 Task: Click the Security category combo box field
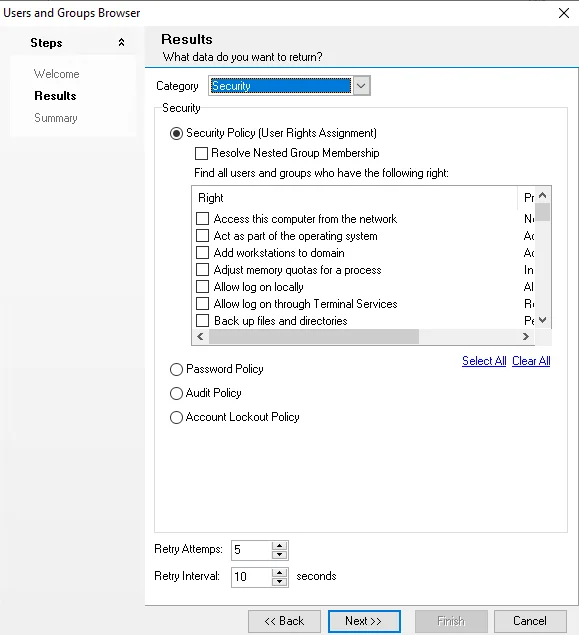[x=281, y=86]
